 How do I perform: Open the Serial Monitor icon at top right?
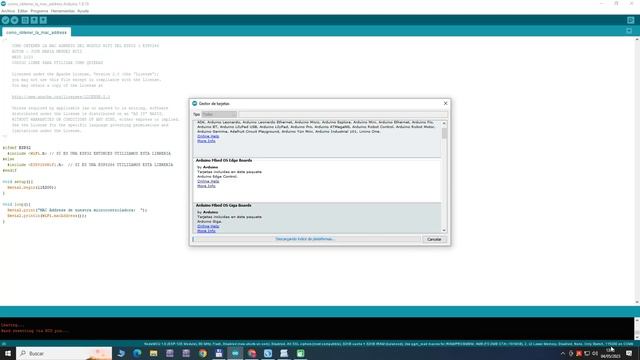pyautogui.click(x=631, y=20)
